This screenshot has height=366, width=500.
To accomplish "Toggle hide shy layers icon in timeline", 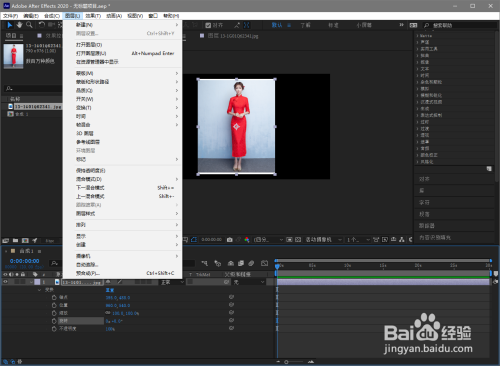I will [231, 263].
